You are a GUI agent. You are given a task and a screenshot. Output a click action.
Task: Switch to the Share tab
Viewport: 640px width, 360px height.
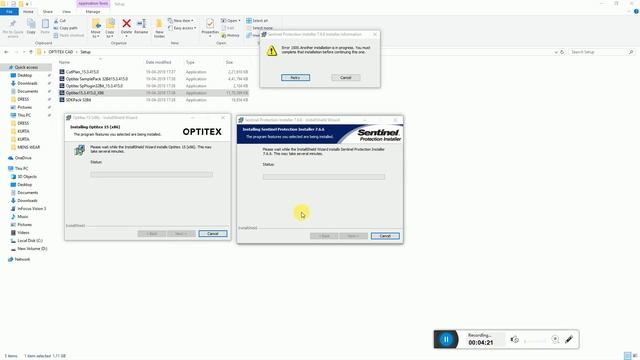(x=48, y=11)
